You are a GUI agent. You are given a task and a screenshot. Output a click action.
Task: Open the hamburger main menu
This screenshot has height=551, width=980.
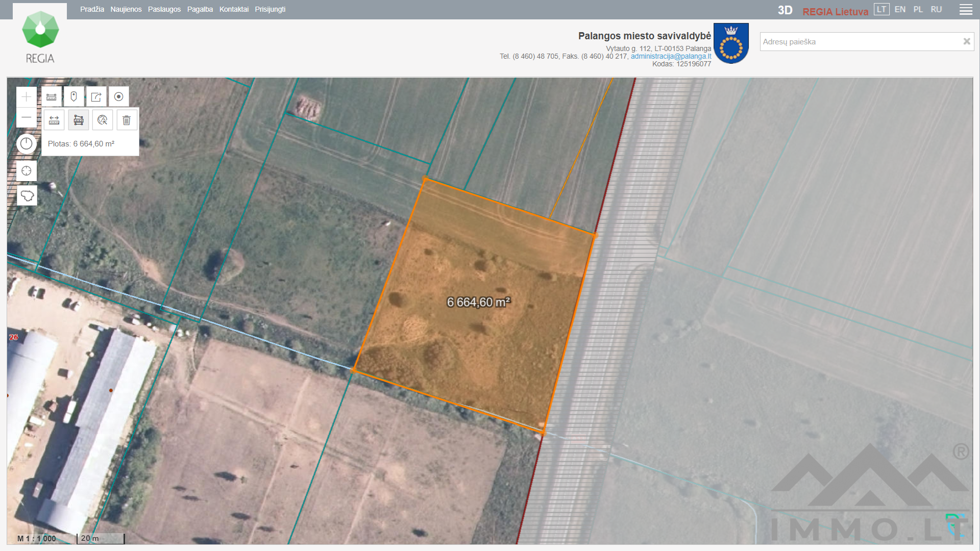click(966, 10)
